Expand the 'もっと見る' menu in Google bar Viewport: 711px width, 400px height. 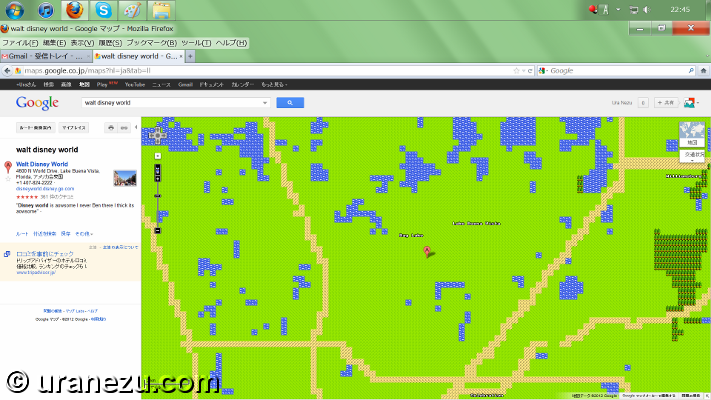pos(274,84)
